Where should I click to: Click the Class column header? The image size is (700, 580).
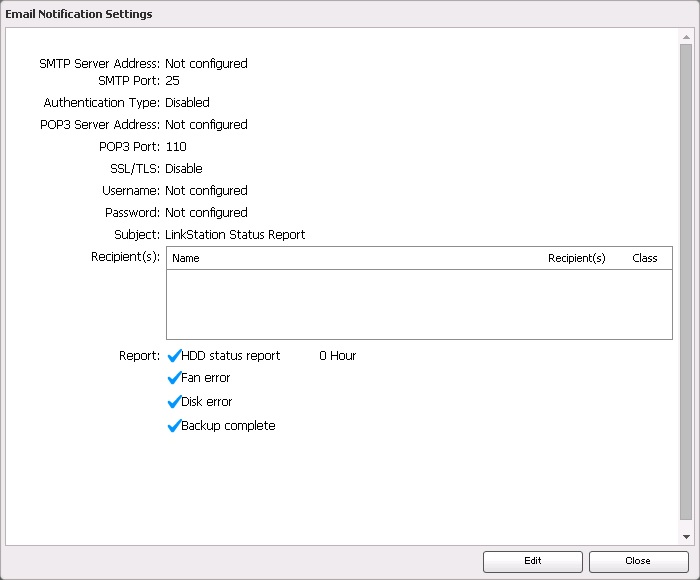tap(645, 258)
